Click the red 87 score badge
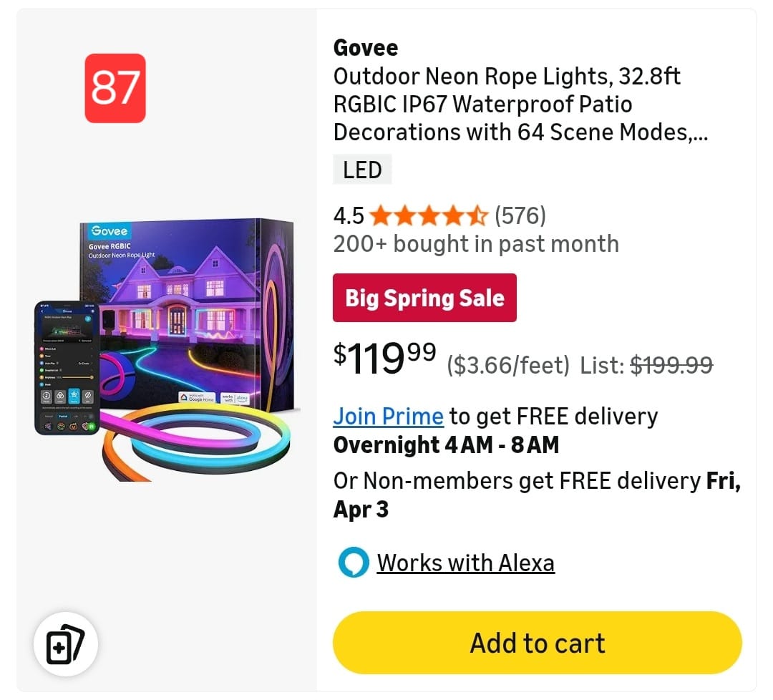 click(x=115, y=88)
